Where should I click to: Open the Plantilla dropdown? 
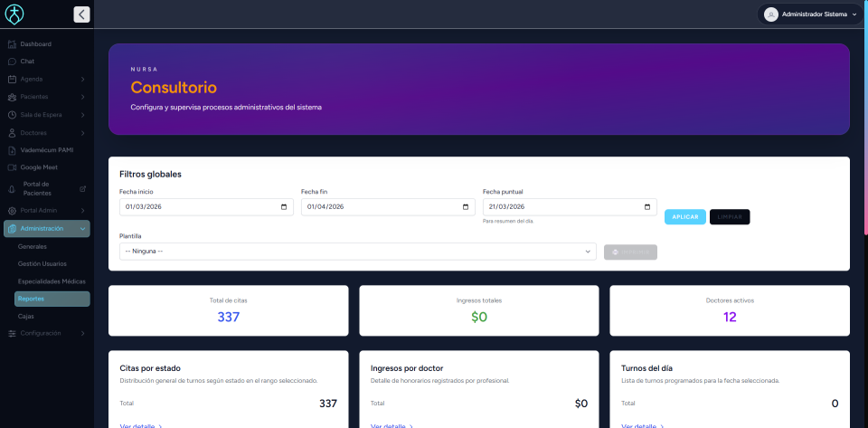click(357, 252)
